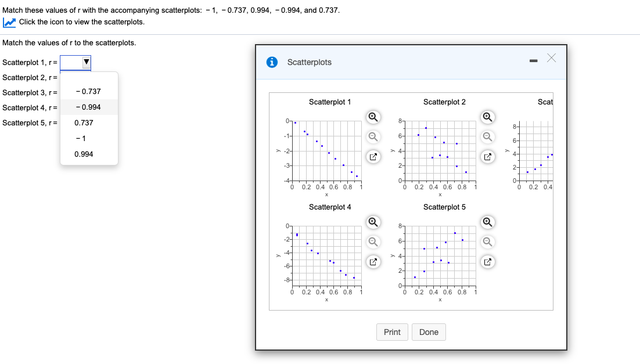Click the 'Scatterplot 1' chart title
640x364 pixels.
(330, 102)
